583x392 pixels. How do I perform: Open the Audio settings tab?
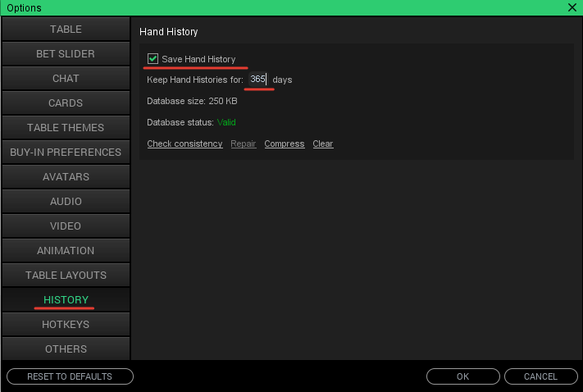66,201
